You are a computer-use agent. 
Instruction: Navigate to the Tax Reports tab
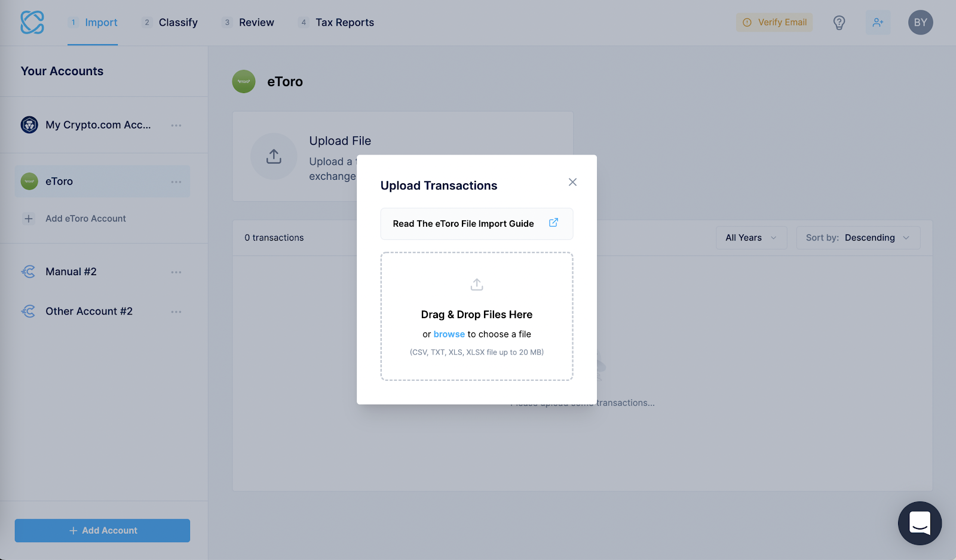(336, 23)
